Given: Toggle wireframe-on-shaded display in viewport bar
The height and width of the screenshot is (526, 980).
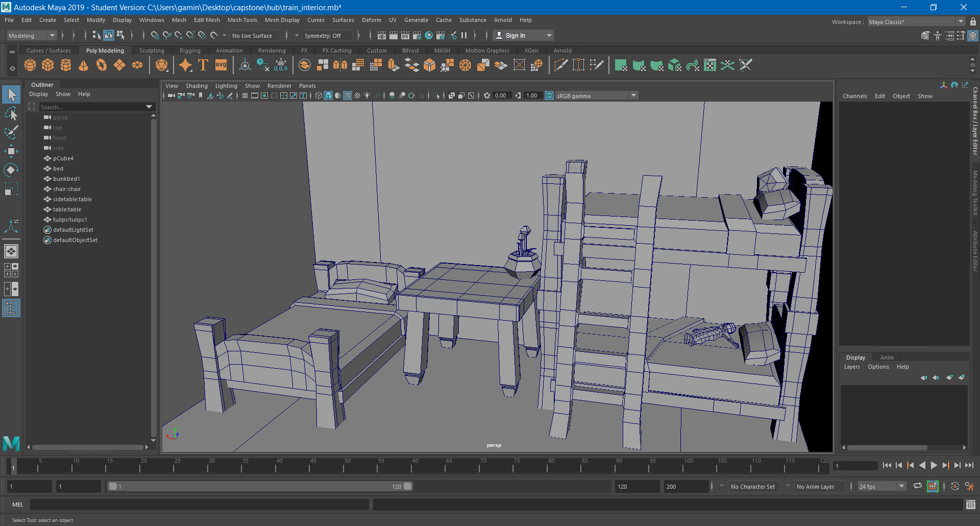Looking at the screenshot, I should pos(348,95).
